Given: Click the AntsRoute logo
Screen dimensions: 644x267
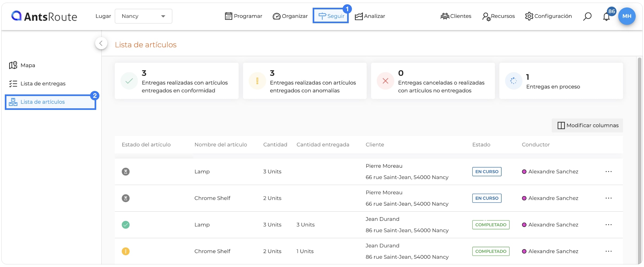Looking at the screenshot, I should point(44,16).
